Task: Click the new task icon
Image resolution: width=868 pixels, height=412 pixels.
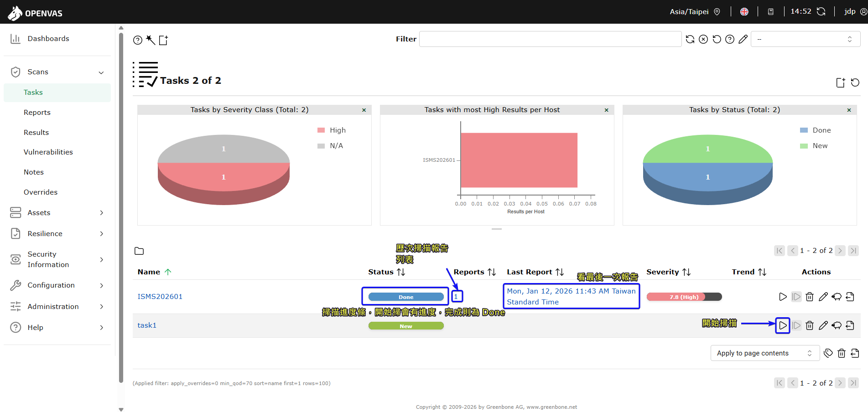Action: point(163,40)
